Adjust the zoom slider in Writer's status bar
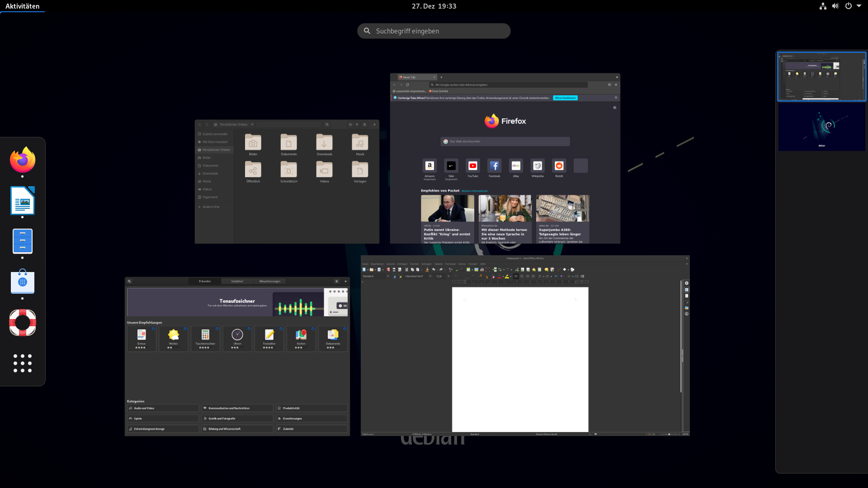The width and height of the screenshot is (868, 488). coord(669,434)
